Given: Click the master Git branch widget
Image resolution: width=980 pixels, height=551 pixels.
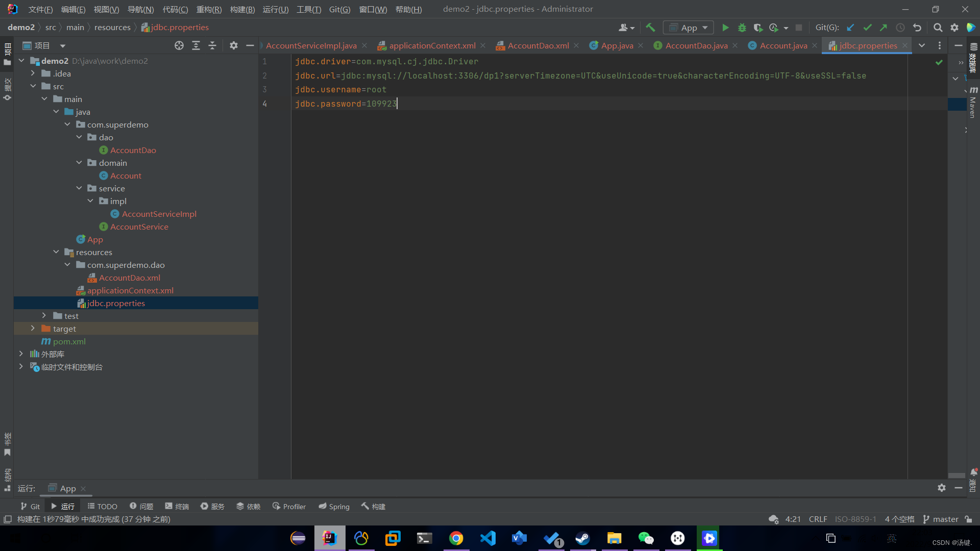Looking at the screenshot, I should [941, 519].
